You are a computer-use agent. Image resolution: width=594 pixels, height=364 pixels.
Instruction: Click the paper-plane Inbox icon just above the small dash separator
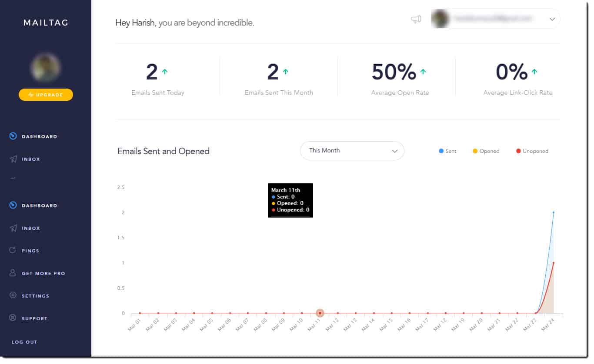(x=13, y=159)
